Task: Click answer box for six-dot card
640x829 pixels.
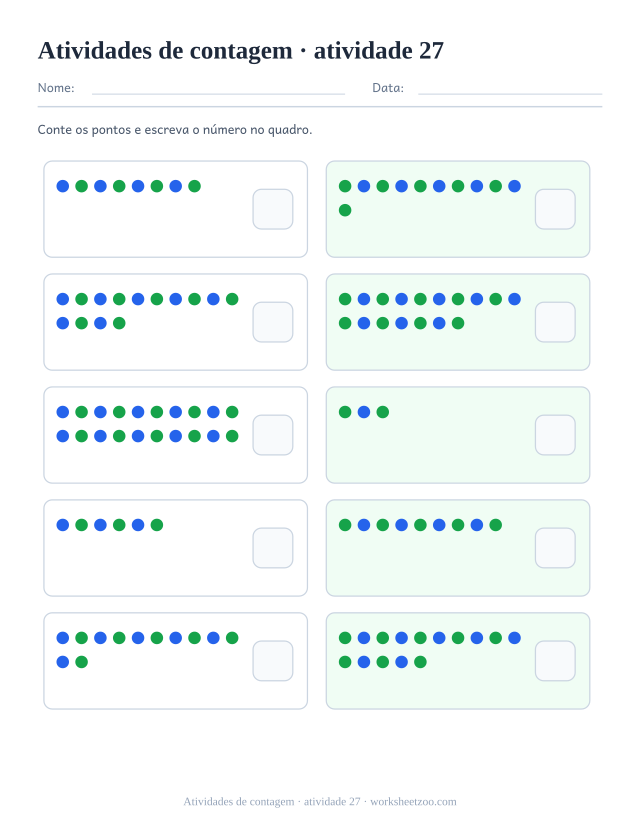Action: (x=273, y=548)
